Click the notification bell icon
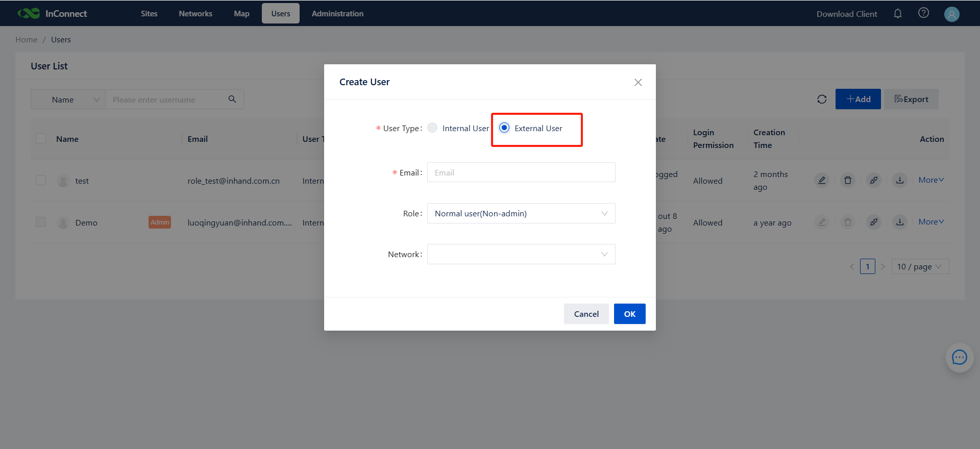The width and height of the screenshot is (980, 449). click(897, 14)
